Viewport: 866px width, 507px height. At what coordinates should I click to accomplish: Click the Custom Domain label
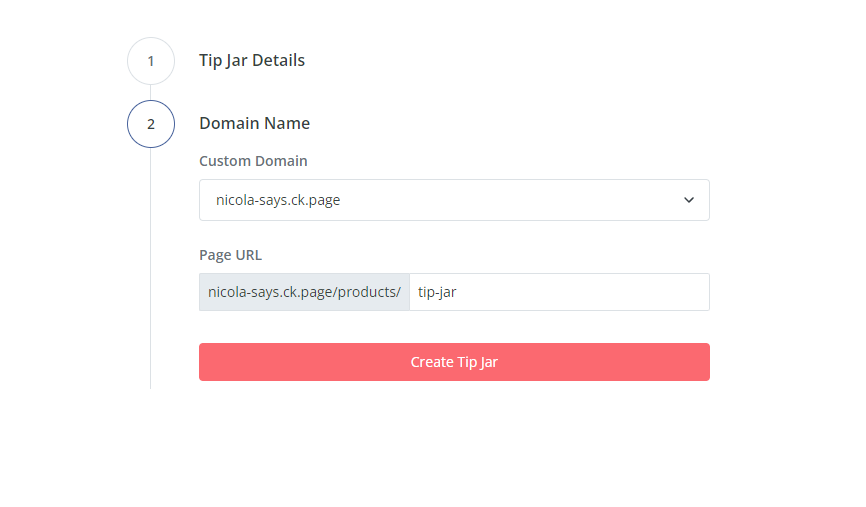coord(253,161)
